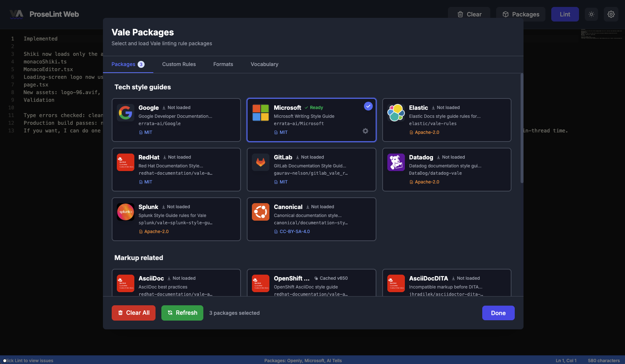Switch to the Custom Rules tab
The height and width of the screenshot is (364, 625).
[179, 64]
